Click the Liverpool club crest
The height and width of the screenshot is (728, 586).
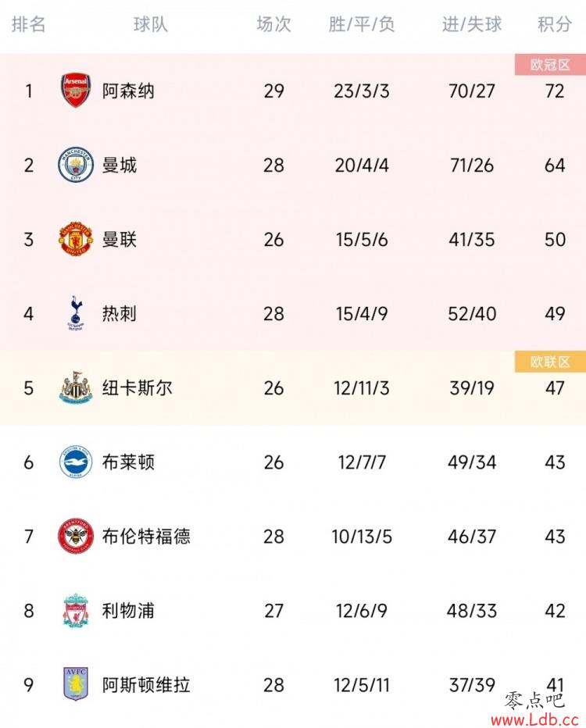(76, 611)
